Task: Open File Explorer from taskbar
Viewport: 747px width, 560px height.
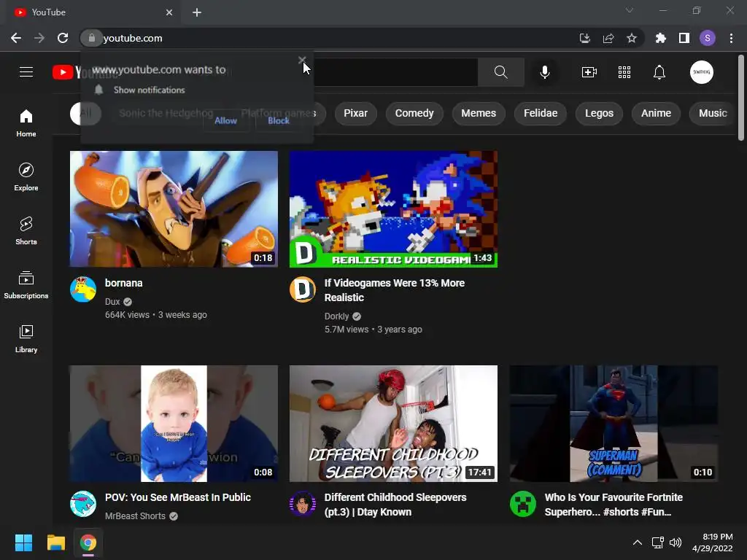Action: click(x=55, y=542)
